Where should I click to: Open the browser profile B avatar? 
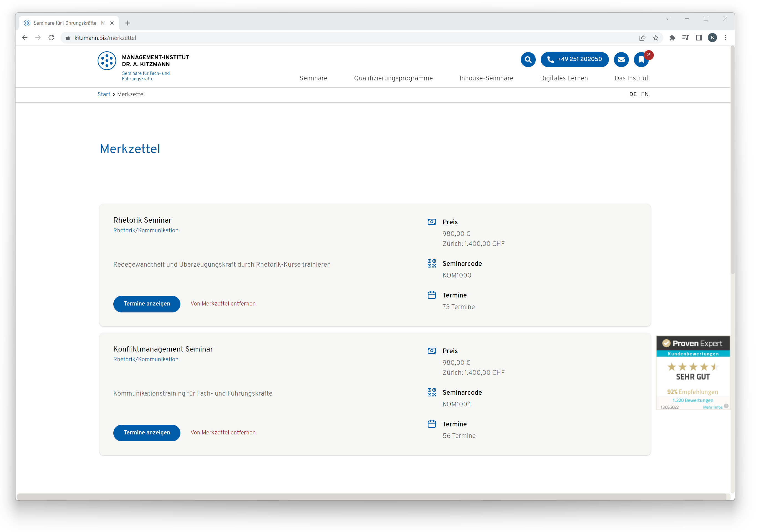click(712, 38)
